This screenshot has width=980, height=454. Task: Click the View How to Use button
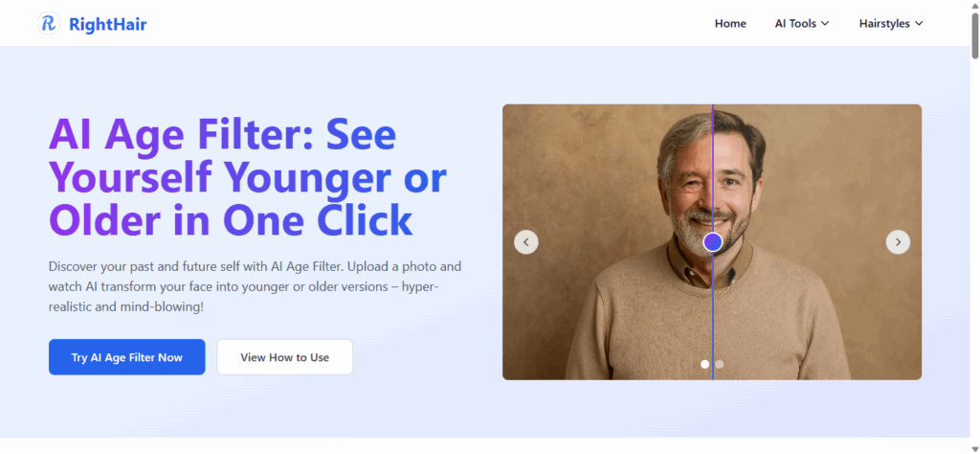click(x=285, y=357)
